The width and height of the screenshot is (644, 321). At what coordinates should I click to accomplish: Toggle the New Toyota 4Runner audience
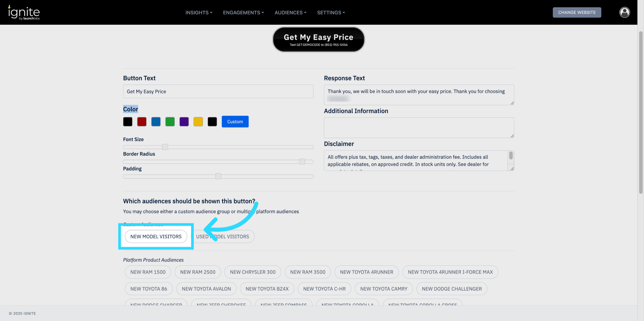coord(367,272)
